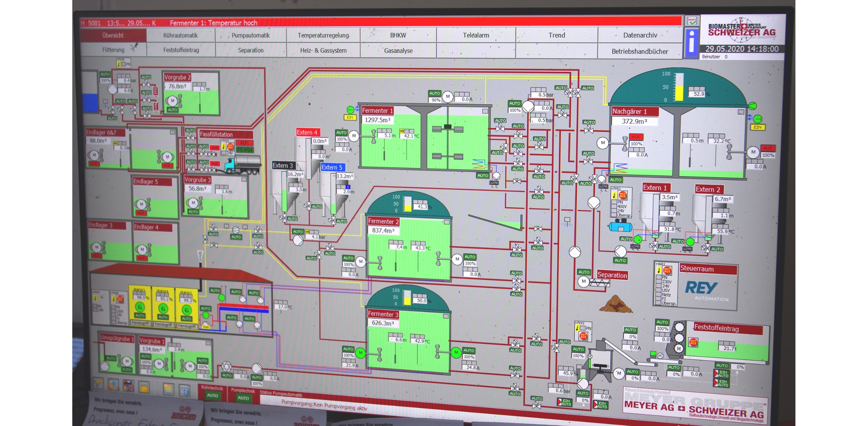The width and height of the screenshot is (868, 426).
Task: Expand Fermenter 2 detail with corner box
Action: [x=447, y=222]
